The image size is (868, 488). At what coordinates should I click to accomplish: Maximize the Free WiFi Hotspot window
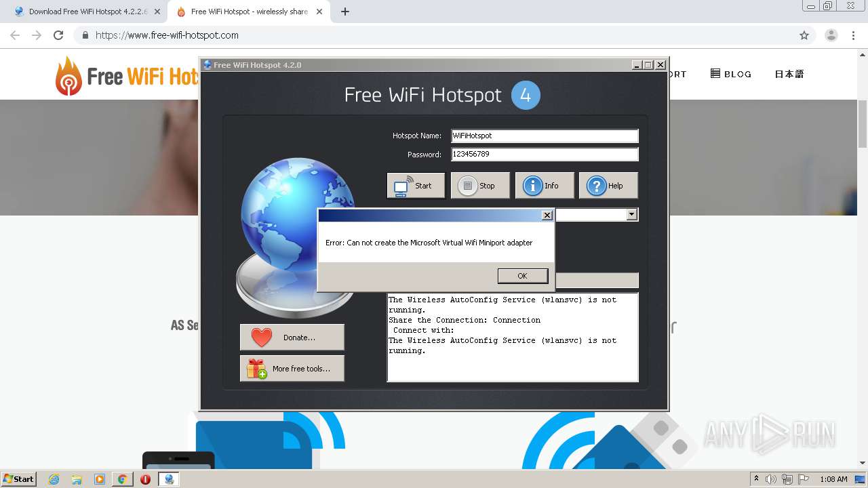pyautogui.click(x=648, y=65)
